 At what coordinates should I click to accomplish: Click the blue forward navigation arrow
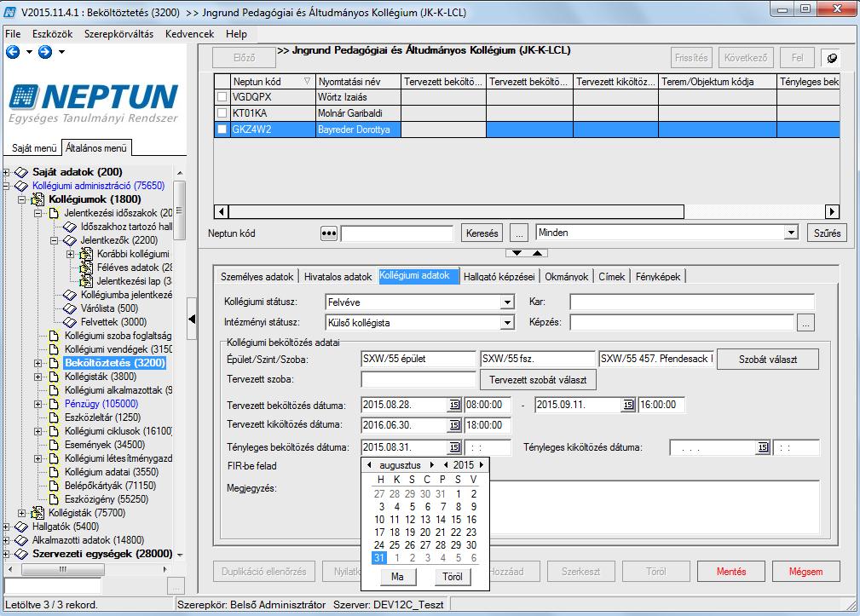45,51
